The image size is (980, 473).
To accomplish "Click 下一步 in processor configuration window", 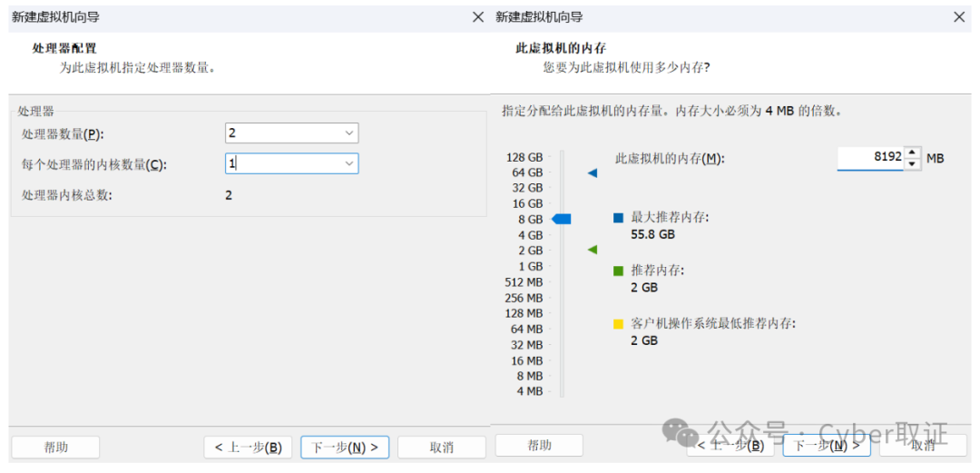I will click(x=345, y=448).
